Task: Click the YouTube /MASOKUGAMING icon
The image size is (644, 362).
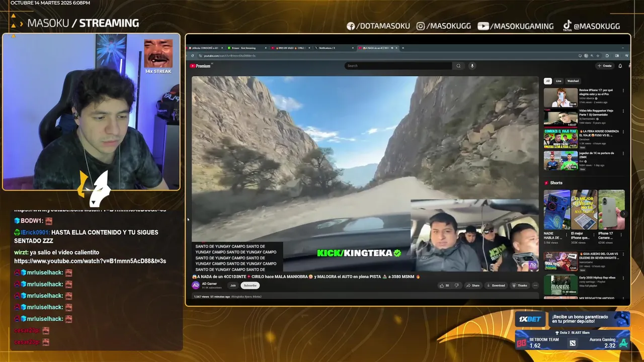Action: point(483,26)
